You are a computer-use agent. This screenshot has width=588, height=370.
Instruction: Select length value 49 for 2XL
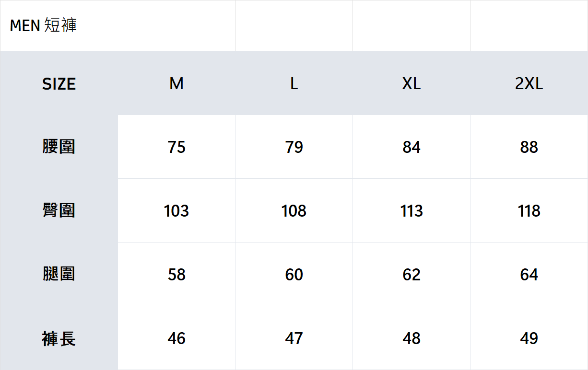[529, 338]
